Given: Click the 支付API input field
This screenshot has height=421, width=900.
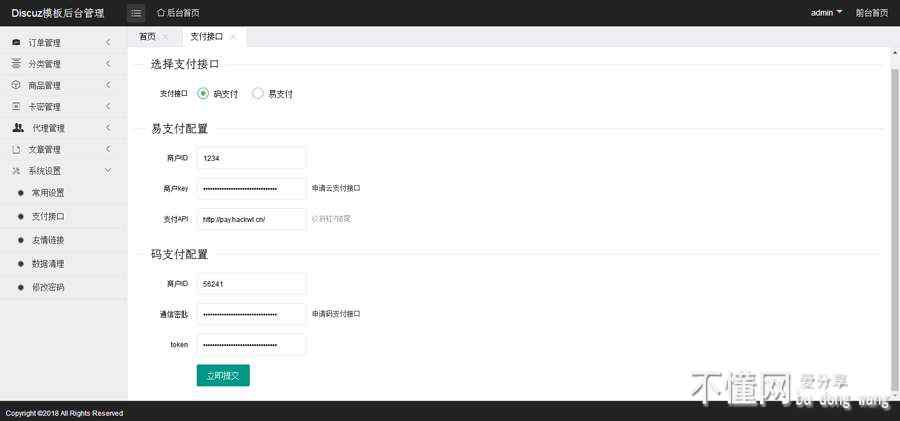Looking at the screenshot, I should pyautogui.click(x=251, y=219).
